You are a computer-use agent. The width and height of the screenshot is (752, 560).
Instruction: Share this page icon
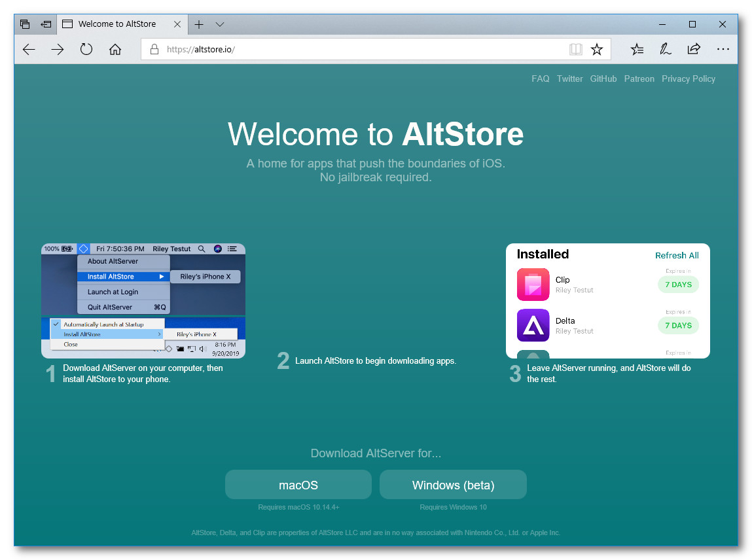tap(694, 49)
